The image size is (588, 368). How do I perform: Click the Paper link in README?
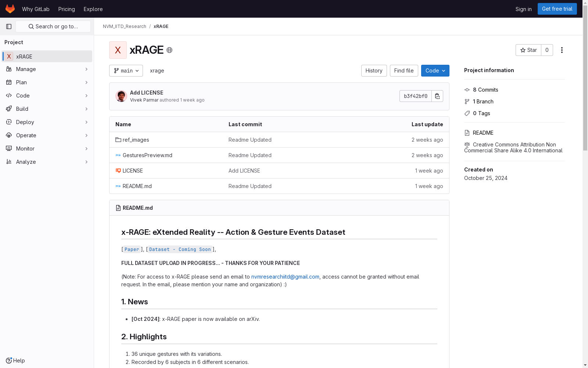tap(132, 250)
